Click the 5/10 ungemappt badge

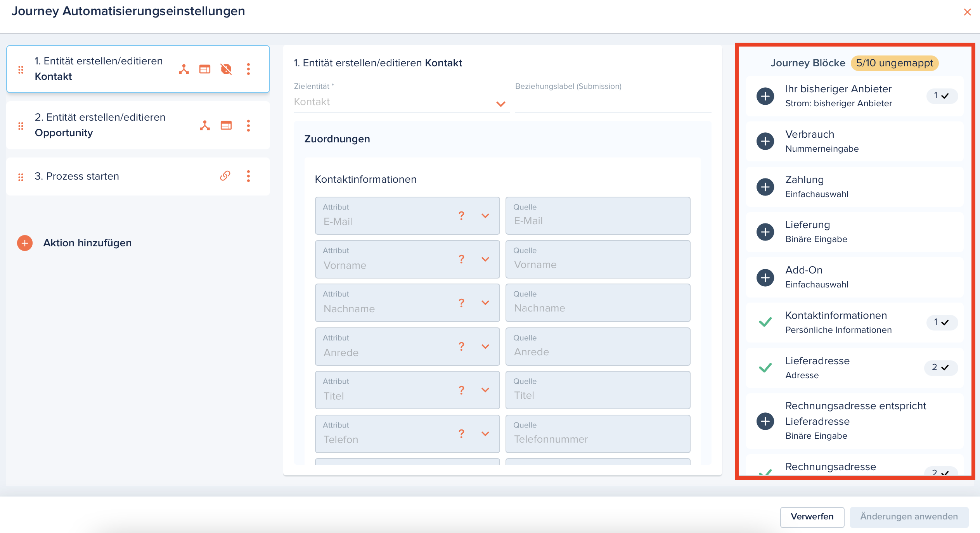coord(894,63)
